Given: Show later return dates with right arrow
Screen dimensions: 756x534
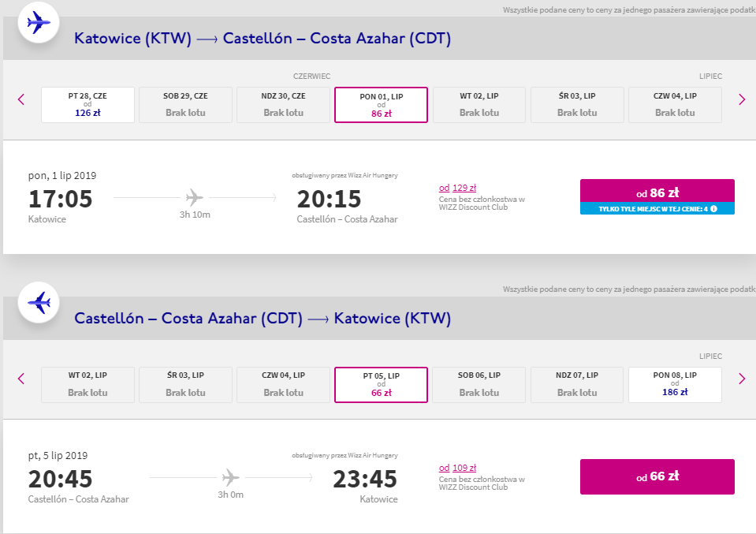Looking at the screenshot, I should coord(742,379).
